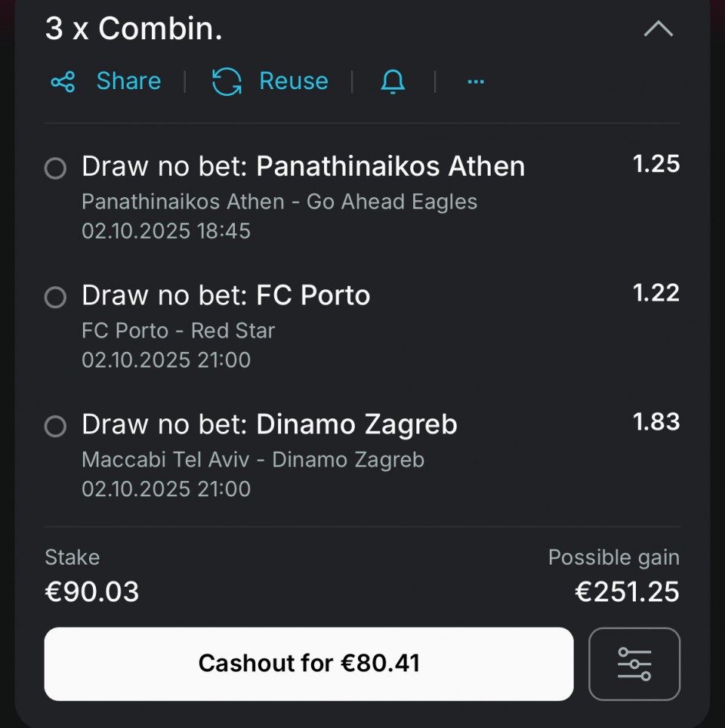Tap the 1.83 odds value
725x728 pixels.
point(656,422)
